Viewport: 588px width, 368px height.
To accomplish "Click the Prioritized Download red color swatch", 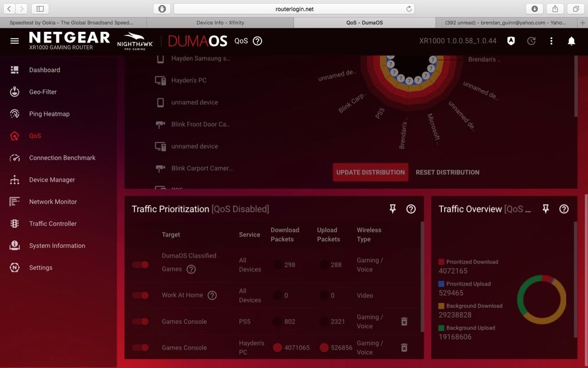I will click(x=440, y=261).
